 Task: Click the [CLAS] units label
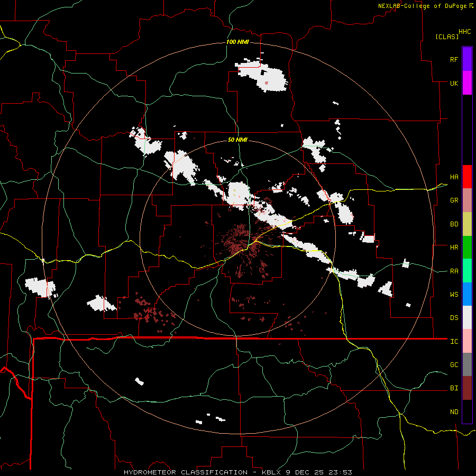[447, 36]
